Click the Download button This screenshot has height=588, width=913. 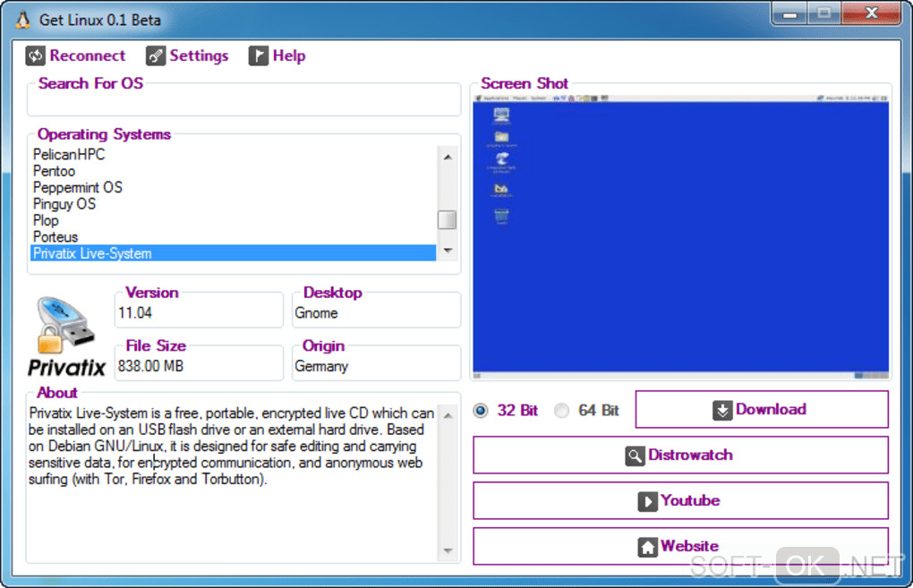[x=762, y=409]
